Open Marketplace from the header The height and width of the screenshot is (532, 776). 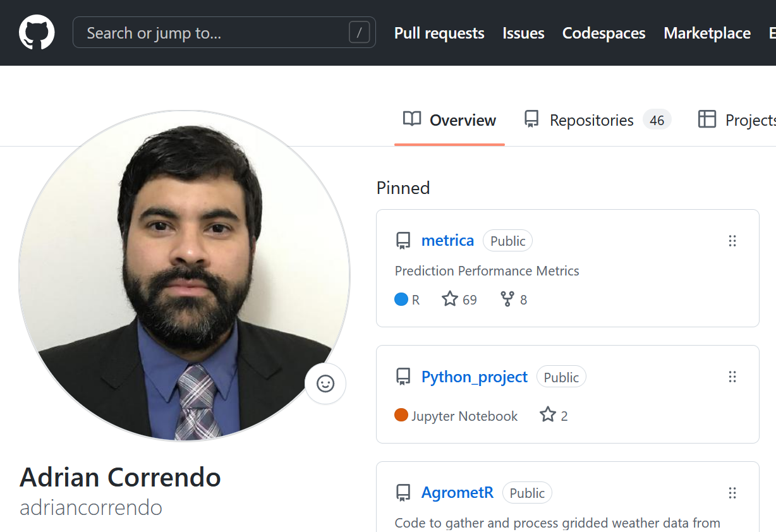(707, 33)
